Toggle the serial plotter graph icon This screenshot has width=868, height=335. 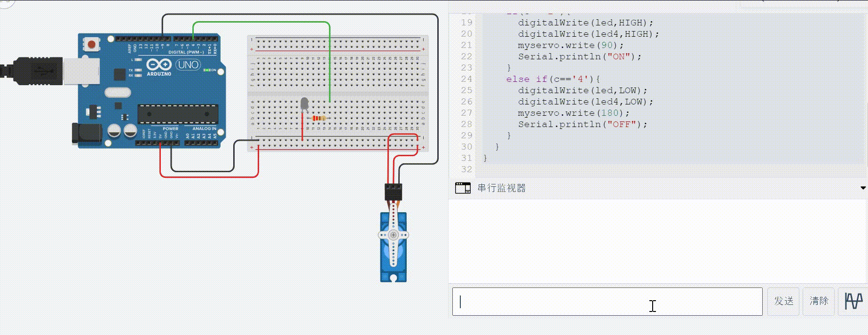(x=853, y=301)
